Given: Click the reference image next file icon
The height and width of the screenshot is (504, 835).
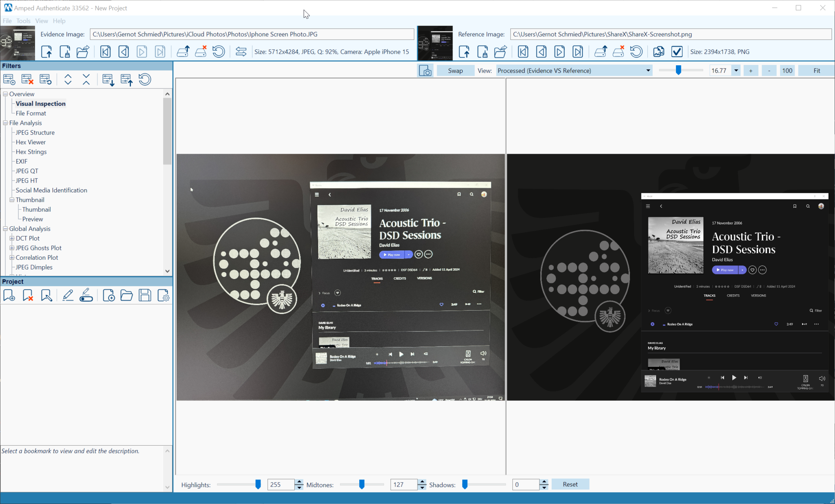Looking at the screenshot, I should click(x=559, y=52).
